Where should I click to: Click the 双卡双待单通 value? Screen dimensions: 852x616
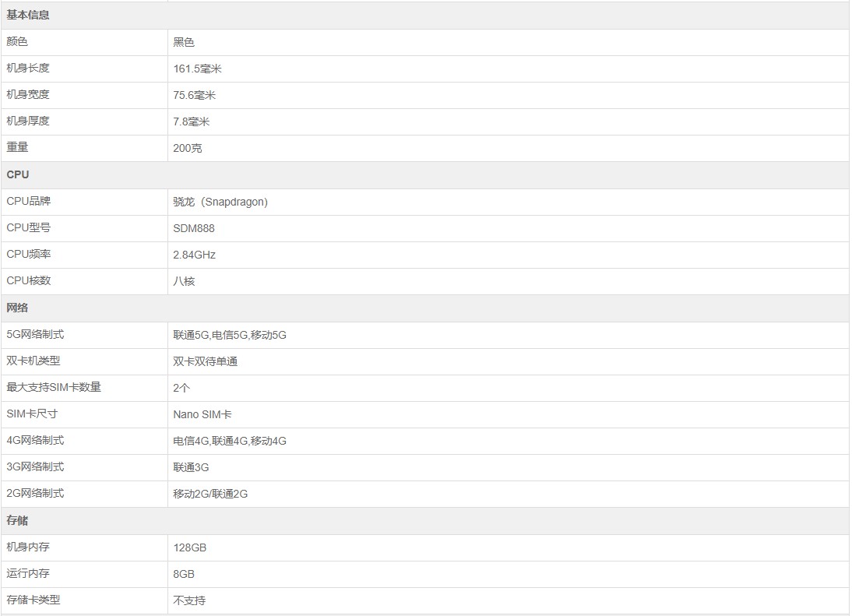[x=206, y=362]
